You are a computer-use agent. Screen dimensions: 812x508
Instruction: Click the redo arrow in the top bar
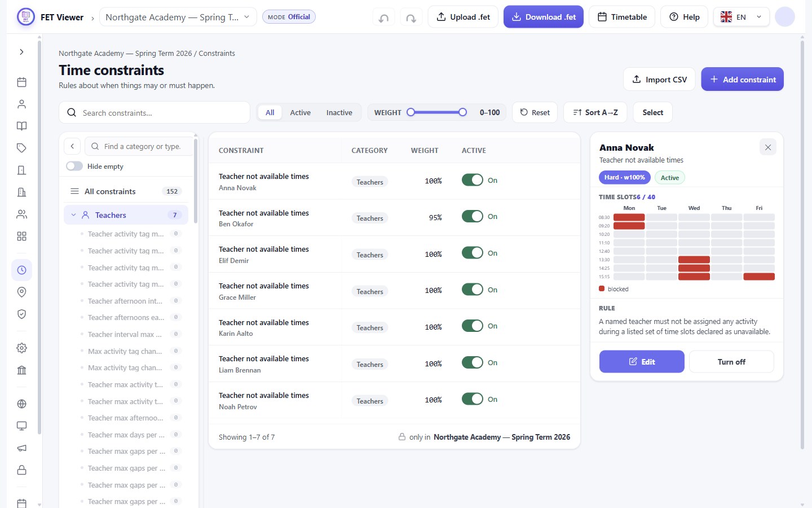coord(411,17)
